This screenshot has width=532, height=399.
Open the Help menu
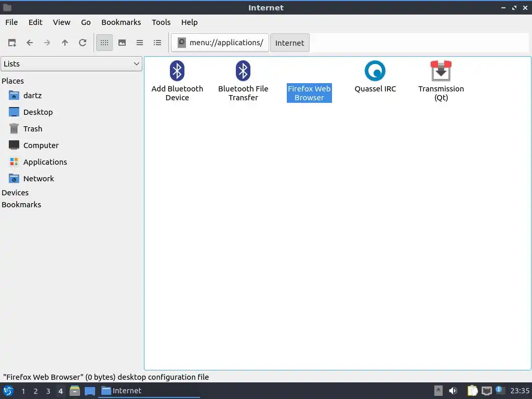189,22
